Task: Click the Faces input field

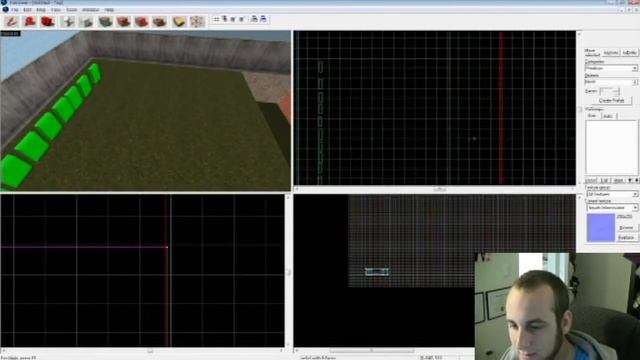Action: pos(609,91)
